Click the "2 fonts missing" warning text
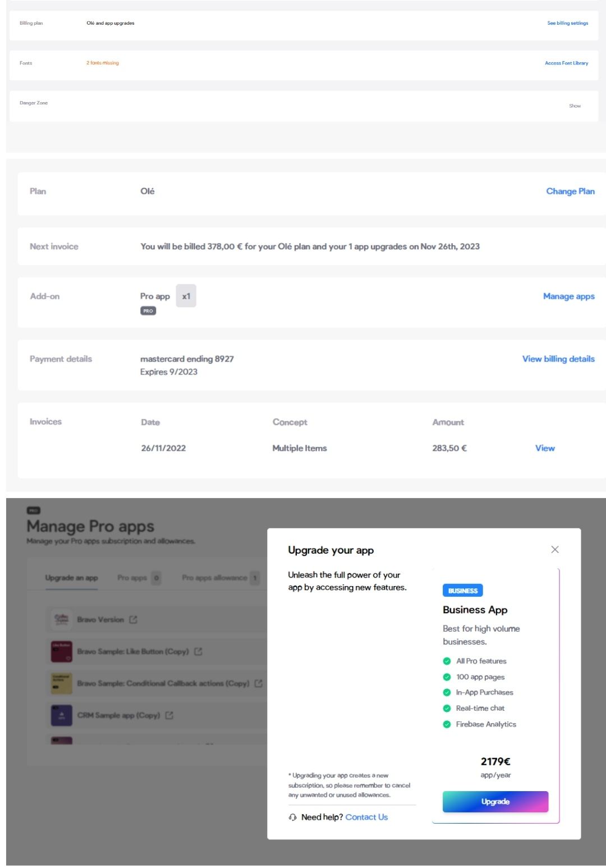This screenshot has width=606, height=868. tap(103, 63)
